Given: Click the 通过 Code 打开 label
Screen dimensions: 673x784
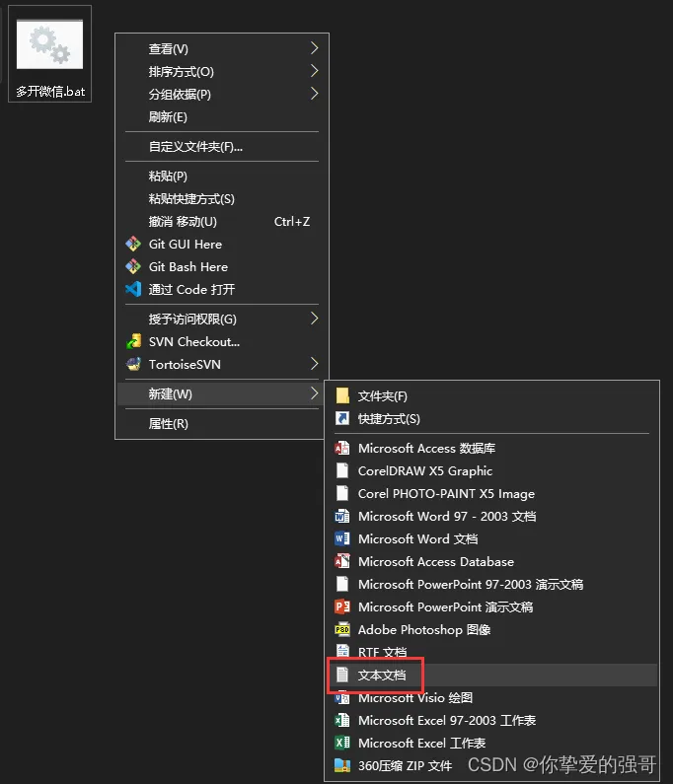Looking at the screenshot, I should coord(191,290).
